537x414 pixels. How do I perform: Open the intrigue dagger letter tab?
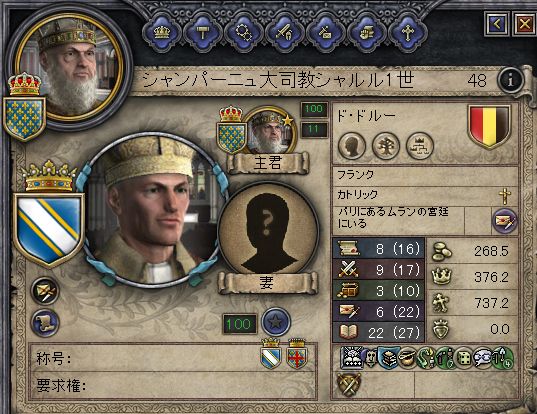point(326,33)
